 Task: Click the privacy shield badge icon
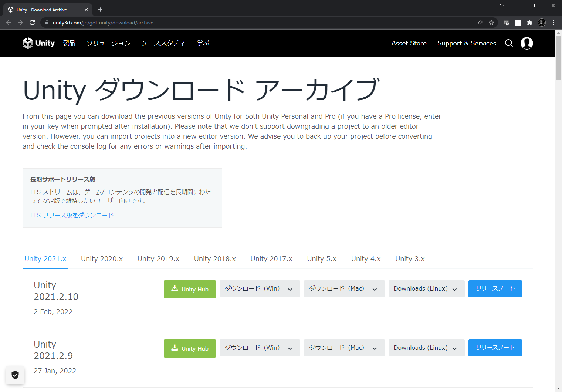[x=15, y=375]
